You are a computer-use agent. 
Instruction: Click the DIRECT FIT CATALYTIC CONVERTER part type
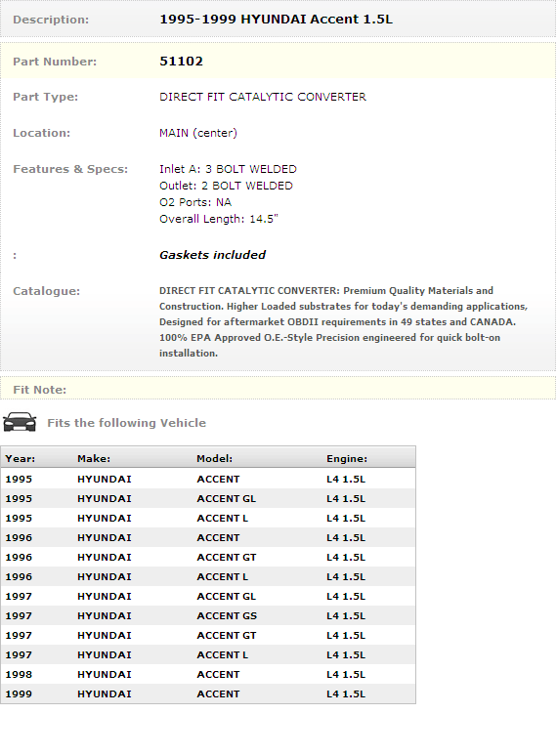click(263, 97)
